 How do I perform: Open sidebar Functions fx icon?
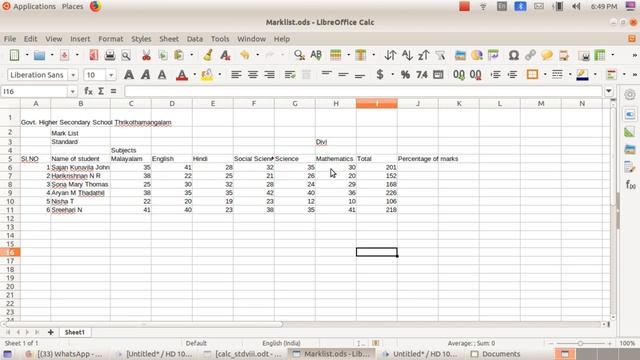pyautogui.click(x=630, y=185)
